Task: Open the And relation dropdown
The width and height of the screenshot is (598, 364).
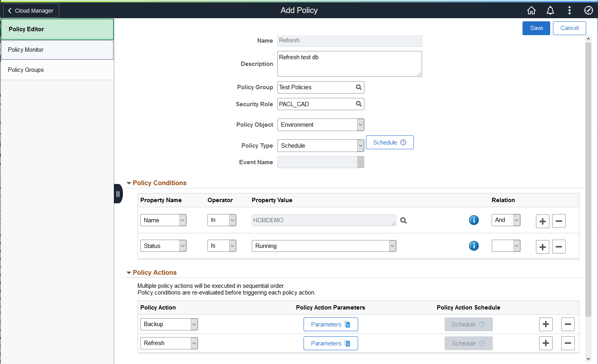Action: (x=506, y=220)
